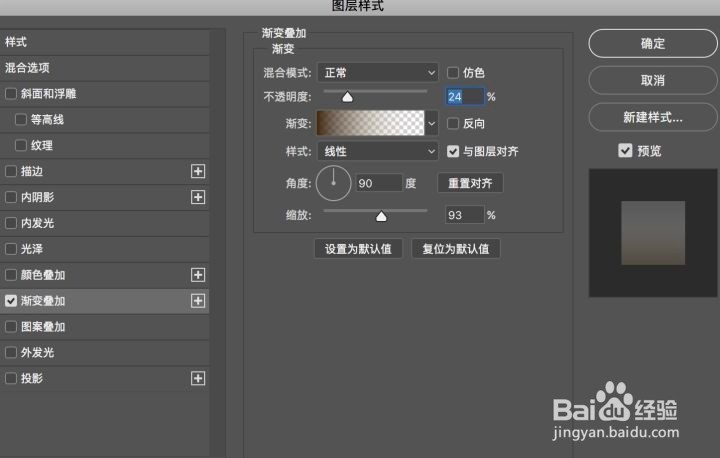Toggle the 预览 preview checkbox

coord(625,150)
